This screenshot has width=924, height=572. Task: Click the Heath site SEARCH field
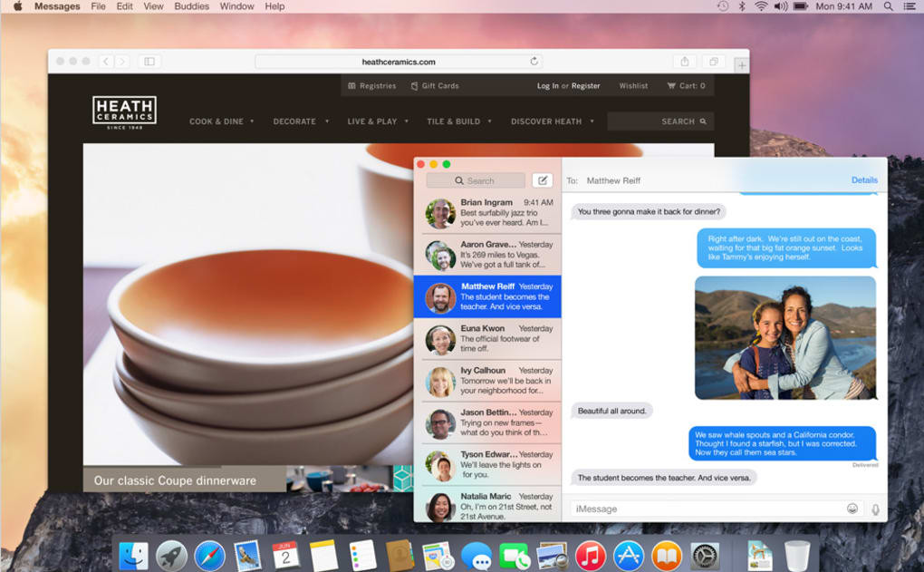pos(660,121)
